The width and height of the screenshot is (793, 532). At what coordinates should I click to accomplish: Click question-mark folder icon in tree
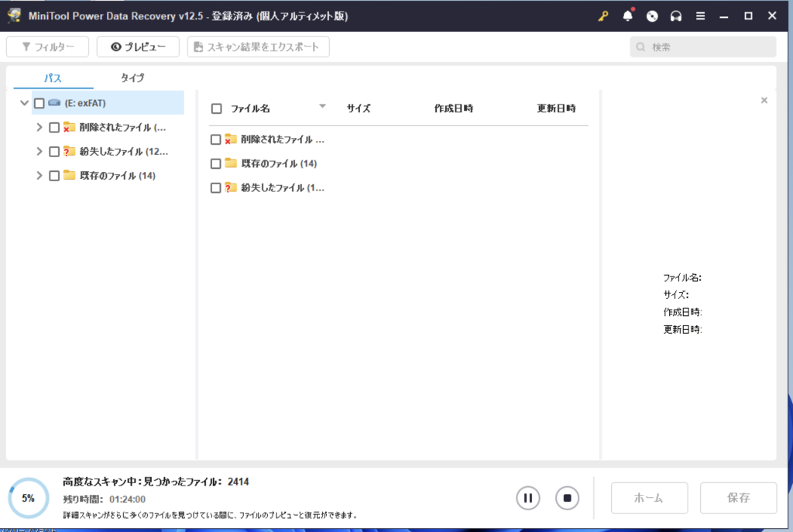[x=69, y=151]
